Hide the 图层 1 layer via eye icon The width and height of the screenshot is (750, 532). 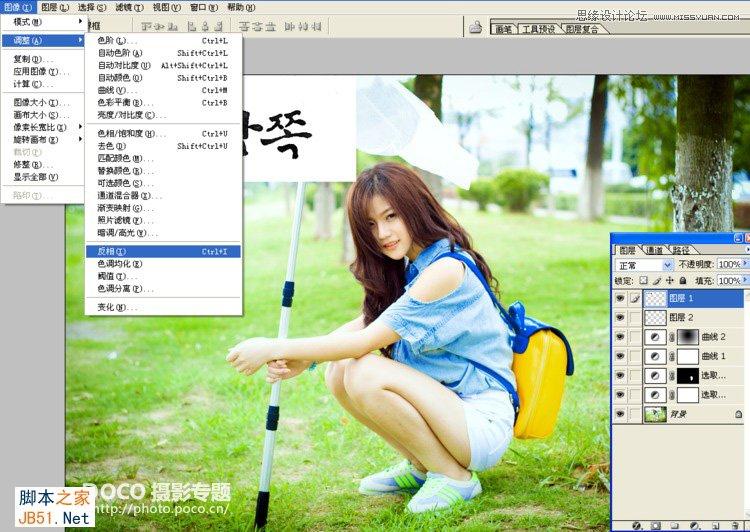620,299
